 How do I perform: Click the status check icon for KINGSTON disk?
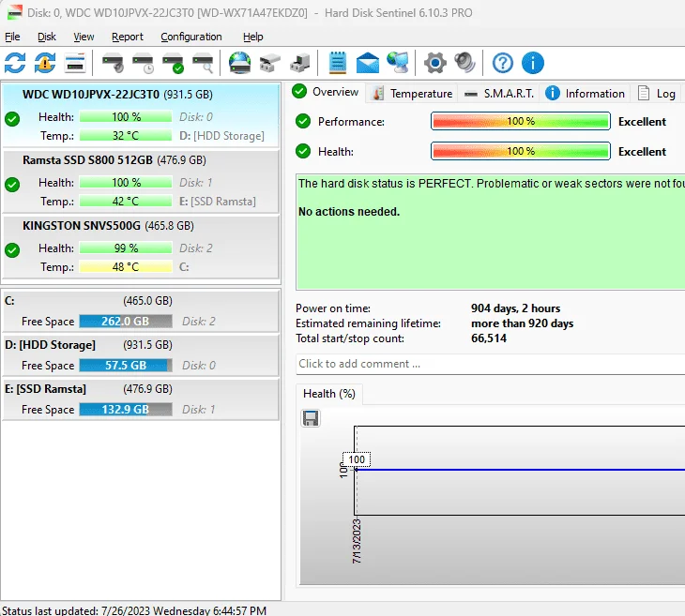[x=12, y=250]
